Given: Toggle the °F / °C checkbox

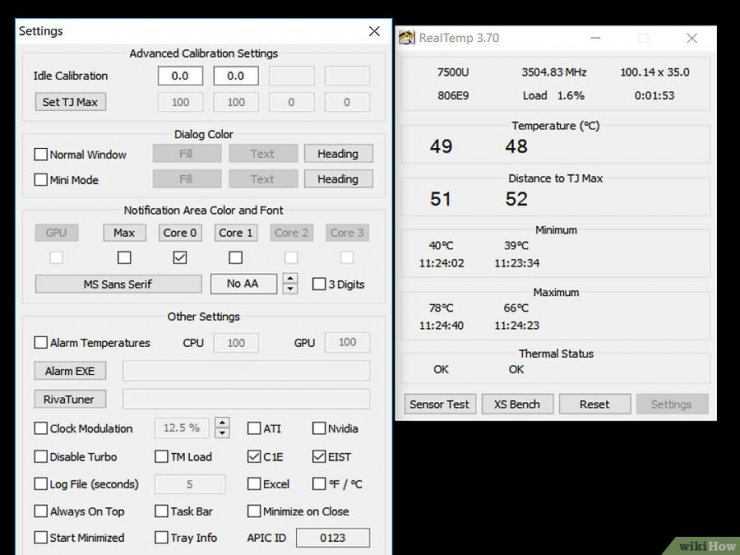Looking at the screenshot, I should click(319, 484).
